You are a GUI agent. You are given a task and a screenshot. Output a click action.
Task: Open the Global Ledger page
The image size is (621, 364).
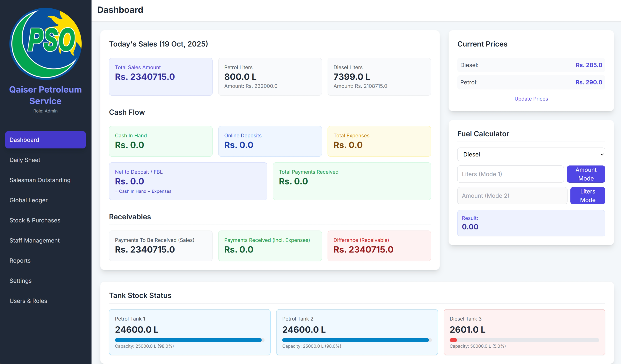pyautogui.click(x=29, y=200)
